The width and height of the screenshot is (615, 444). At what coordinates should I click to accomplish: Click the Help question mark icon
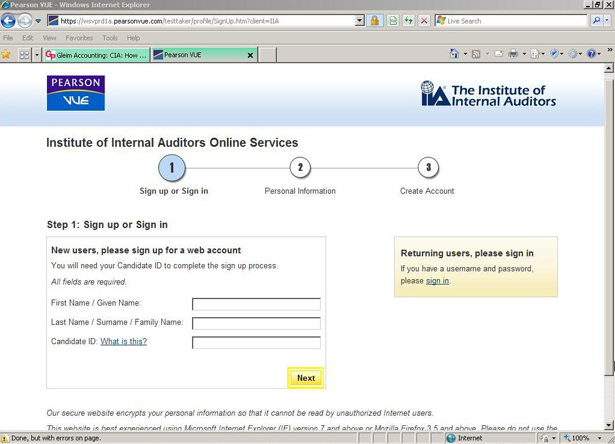coord(593,54)
